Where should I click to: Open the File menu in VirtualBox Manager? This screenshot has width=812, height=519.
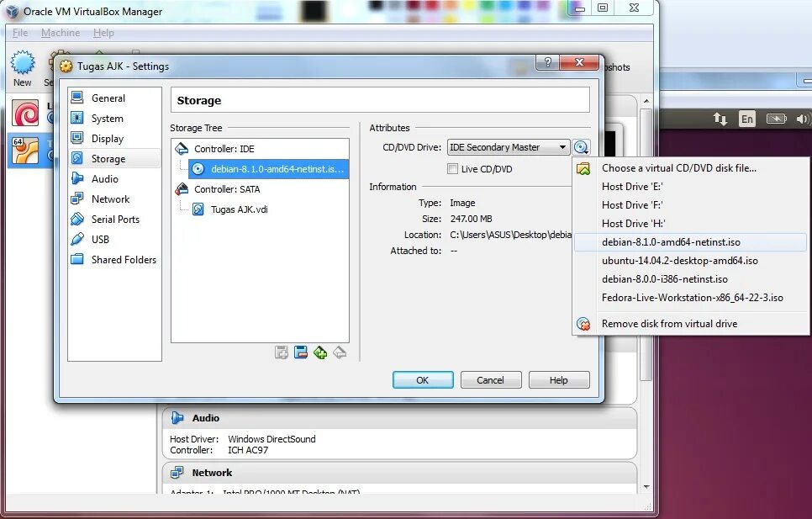[20, 33]
